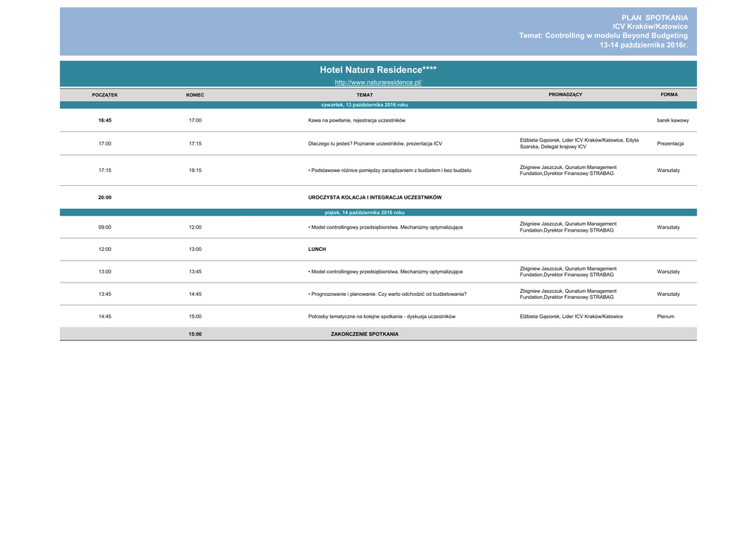Select the KONIEC column header
The width and height of the screenshot is (756, 535).
point(195,95)
